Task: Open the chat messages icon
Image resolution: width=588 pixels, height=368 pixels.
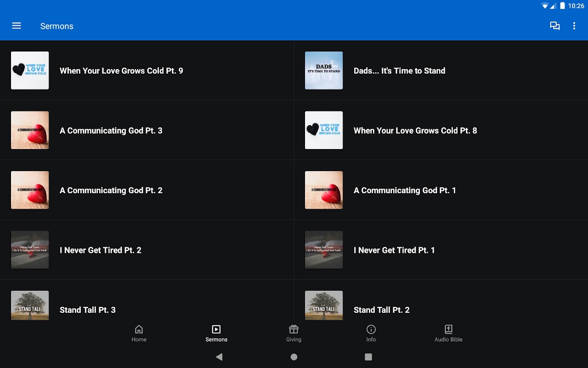Action: click(x=555, y=26)
